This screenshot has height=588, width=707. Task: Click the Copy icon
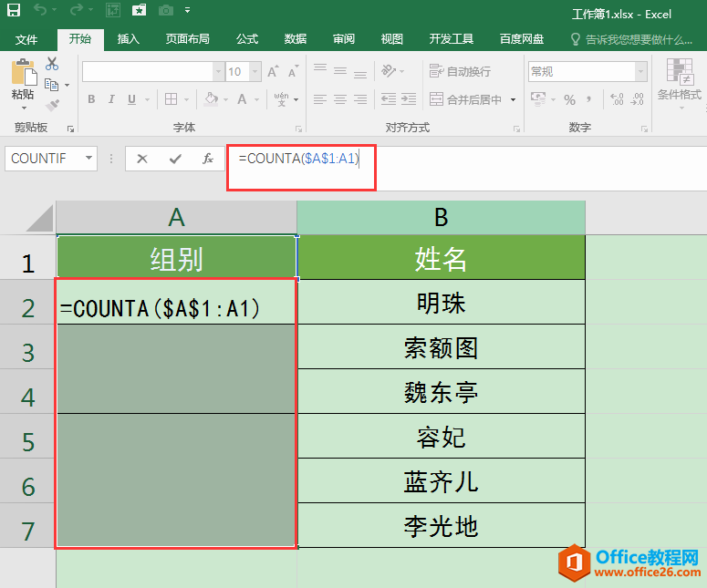tap(51, 85)
